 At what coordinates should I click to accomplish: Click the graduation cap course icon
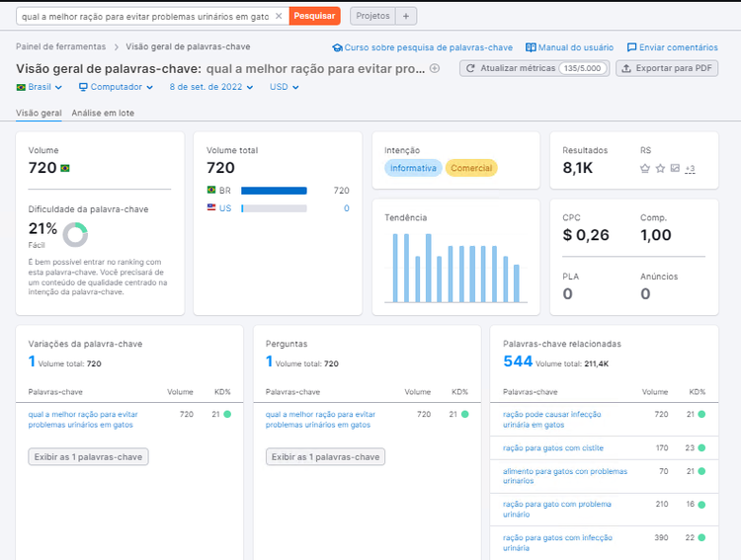pyautogui.click(x=338, y=47)
